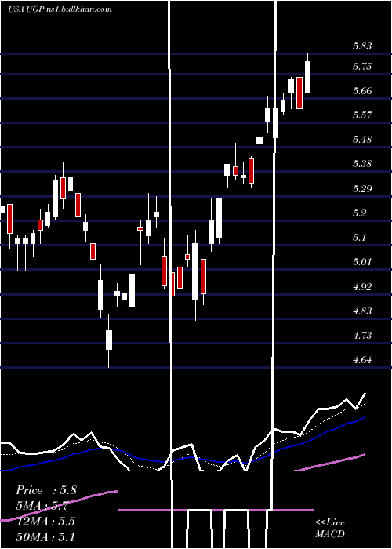Click the 5.57 price axis label

coord(362,115)
